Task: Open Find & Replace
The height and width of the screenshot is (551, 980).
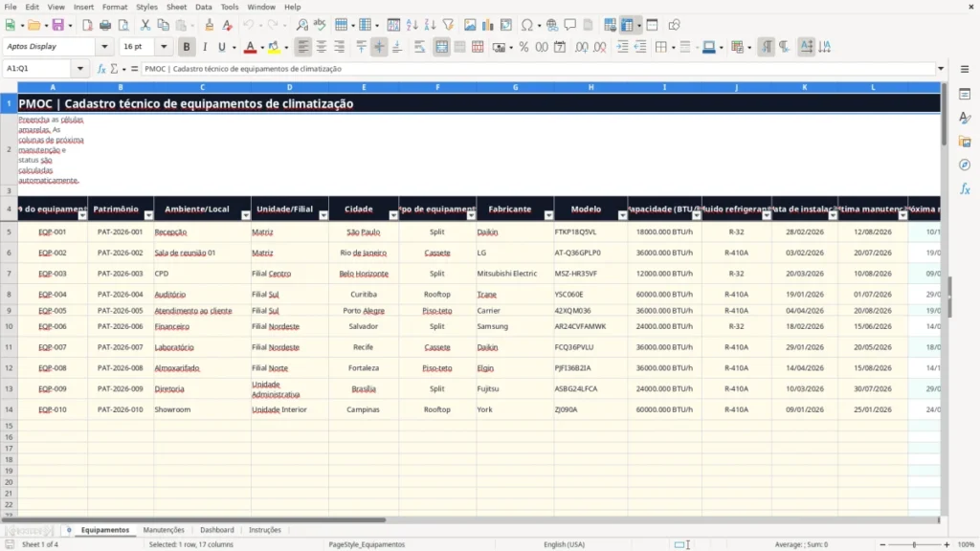Action: pyautogui.click(x=301, y=25)
